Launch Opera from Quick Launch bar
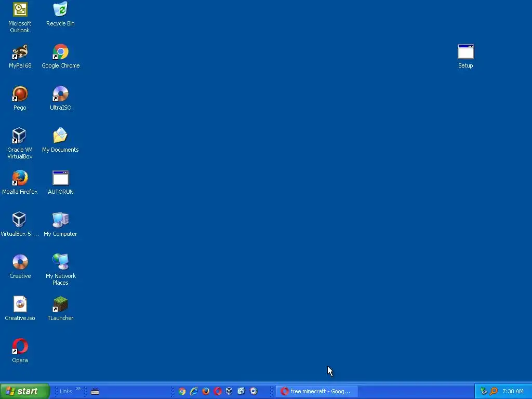Screen dimensions: 532x399 click(218, 391)
